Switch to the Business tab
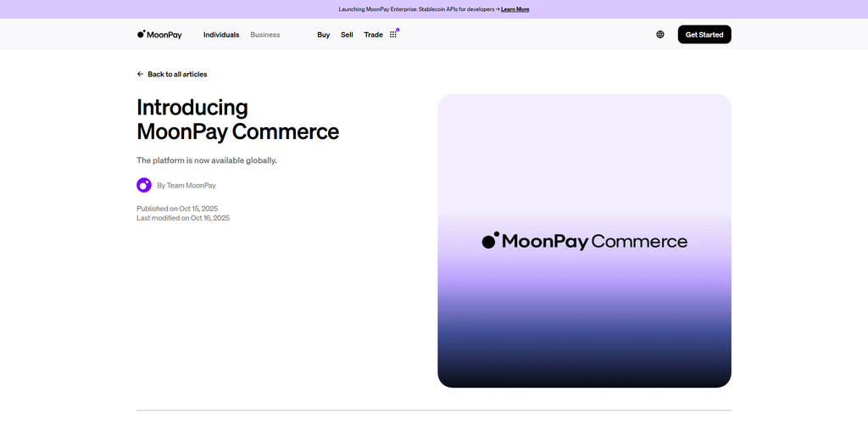Image resolution: width=868 pixels, height=425 pixels. 265,34
